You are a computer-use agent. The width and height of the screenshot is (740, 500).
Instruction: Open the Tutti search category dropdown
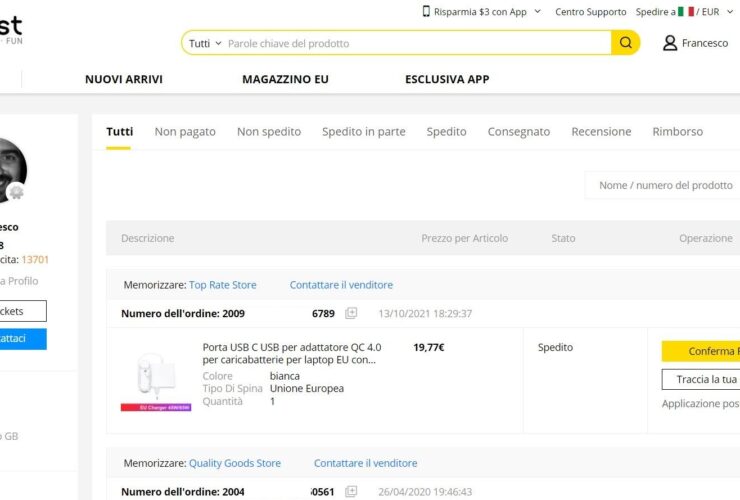click(205, 43)
